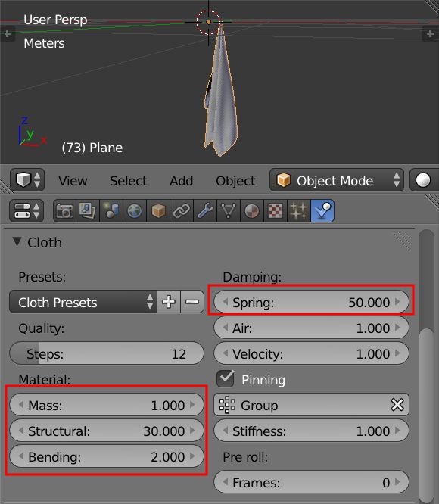Open the Render Layers properties tab

88,211
